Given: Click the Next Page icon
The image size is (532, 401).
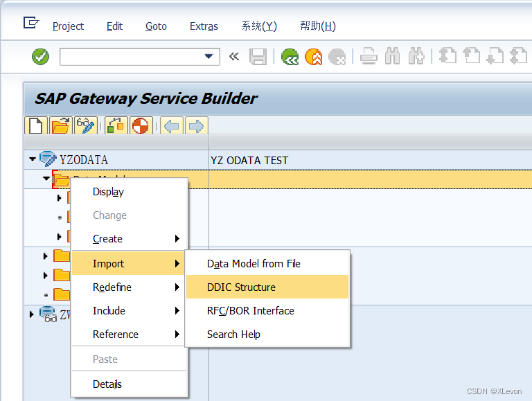Looking at the screenshot, I should 495,55.
